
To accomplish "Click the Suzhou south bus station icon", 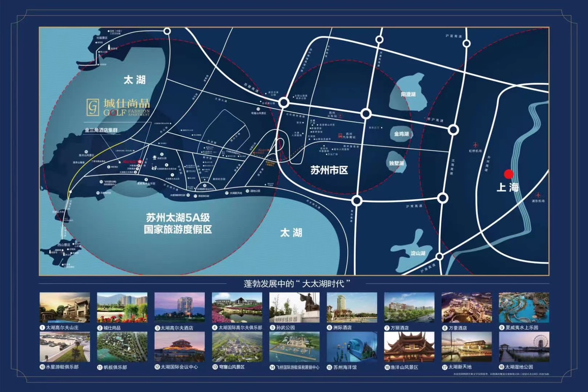I will [x=341, y=135].
